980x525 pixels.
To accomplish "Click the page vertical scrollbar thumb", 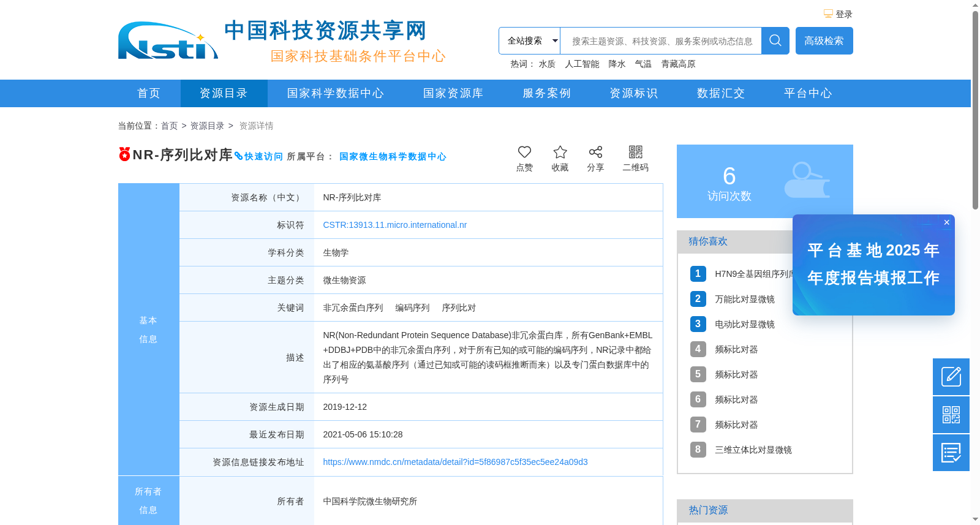I will [975, 110].
